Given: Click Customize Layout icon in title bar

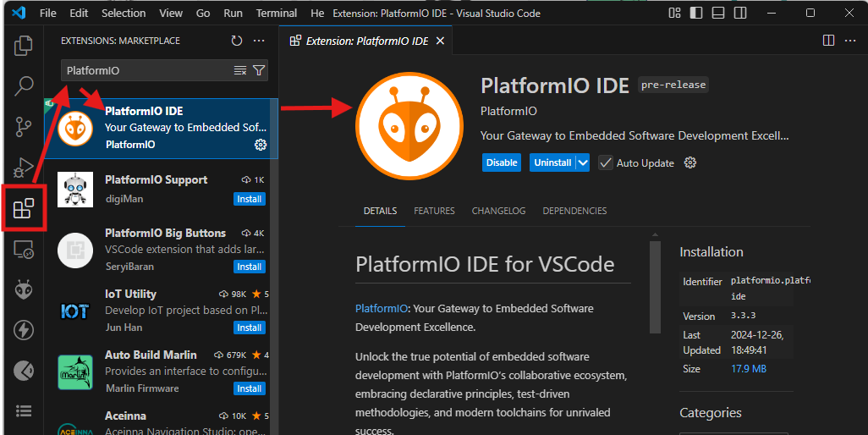Looking at the screenshot, I should pyautogui.click(x=674, y=13).
